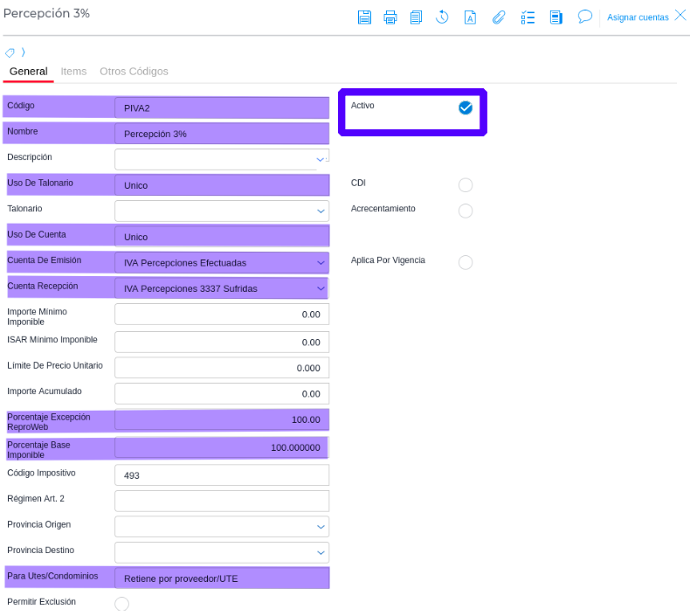This screenshot has width=690, height=616.
Task: Open the paperclip attachments icon
Action: click(x=499, y=17)
